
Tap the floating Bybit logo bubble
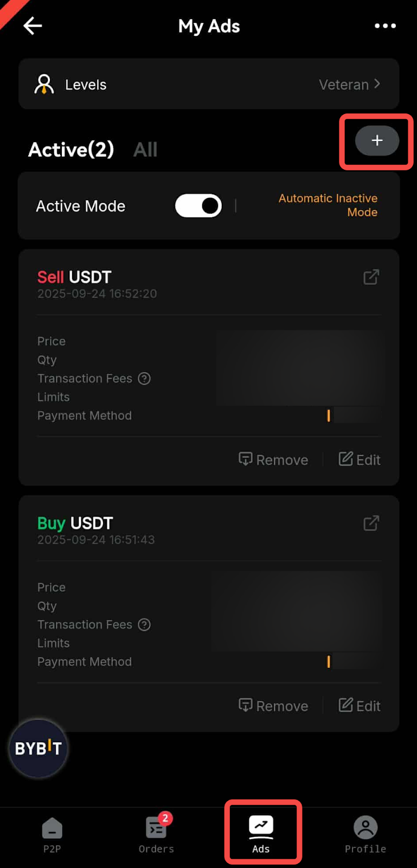click(x=38, y=749)
